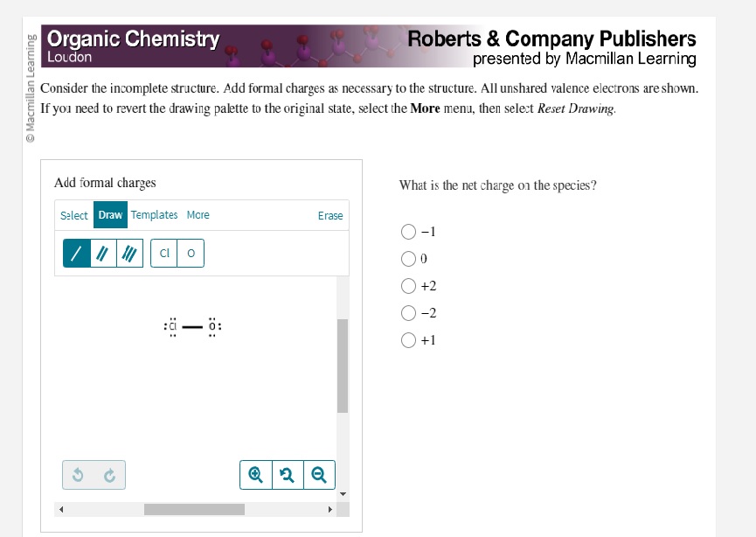Click the down arrow on the vertical scrollbar
The height and width of the screenshot is (537, 756).
click(x=343, y=492)
